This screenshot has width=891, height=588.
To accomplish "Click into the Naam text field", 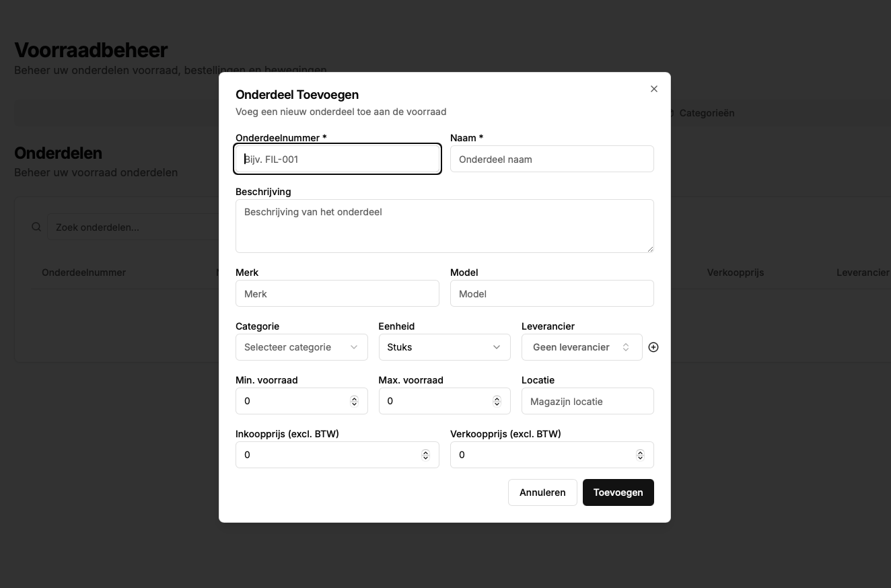I will pos(551,159).
